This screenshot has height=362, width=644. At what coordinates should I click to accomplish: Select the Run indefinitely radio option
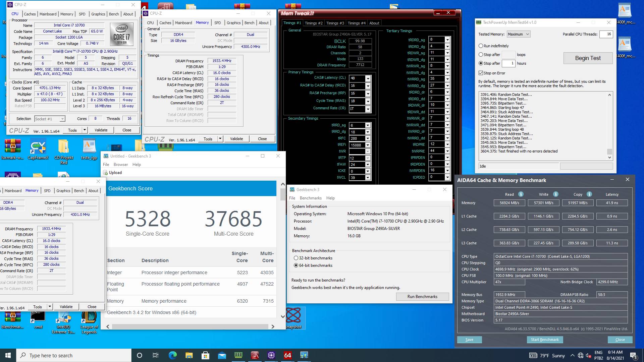tap(481, 46)
